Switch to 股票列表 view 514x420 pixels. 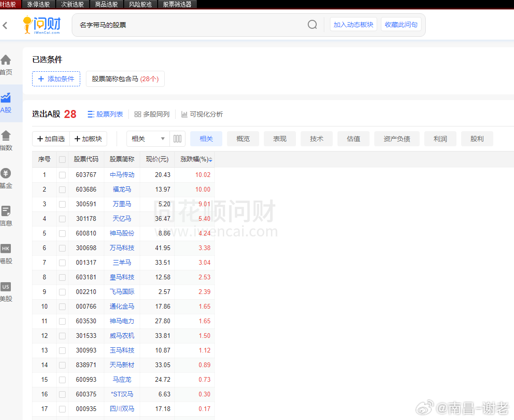coord(105,114)
